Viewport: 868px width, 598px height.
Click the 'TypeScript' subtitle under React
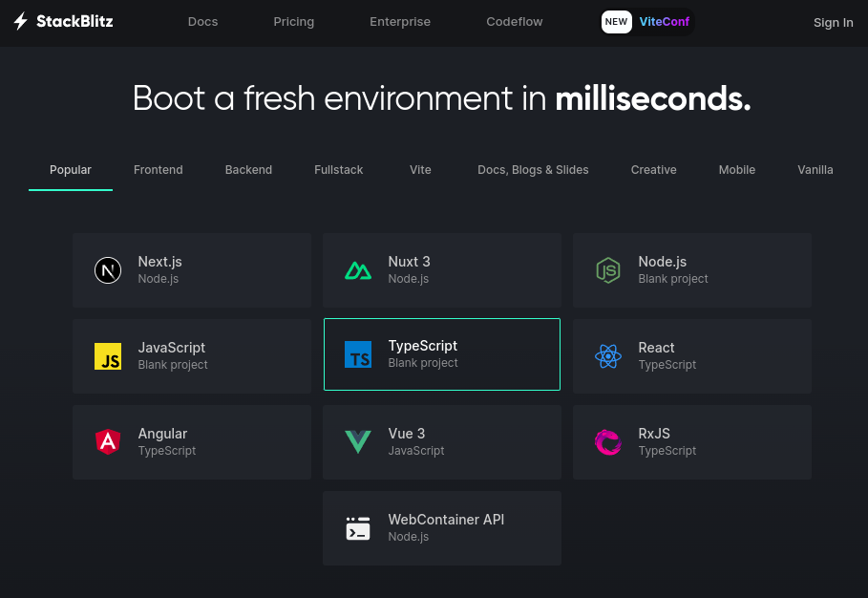[667, 365]
